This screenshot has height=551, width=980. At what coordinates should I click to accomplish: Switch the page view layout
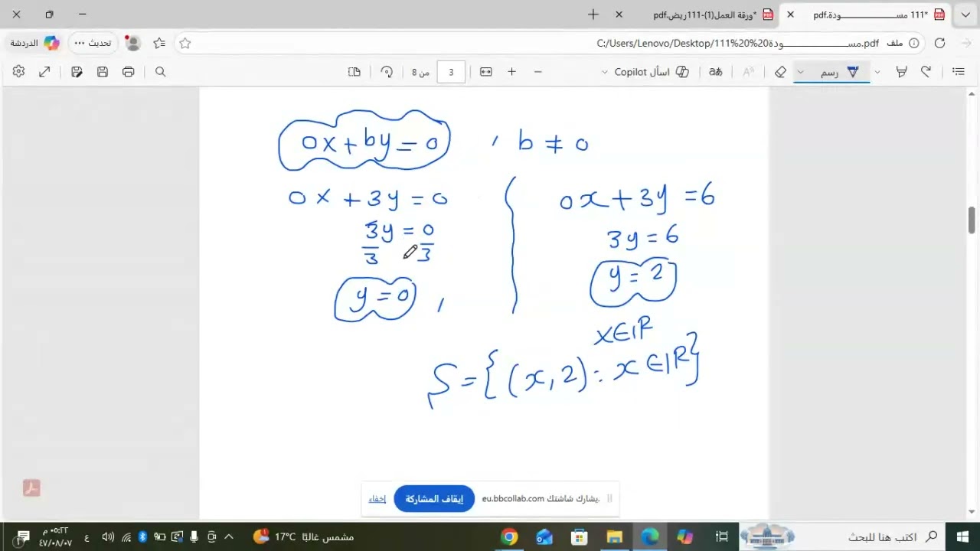[x=354, y=71]
